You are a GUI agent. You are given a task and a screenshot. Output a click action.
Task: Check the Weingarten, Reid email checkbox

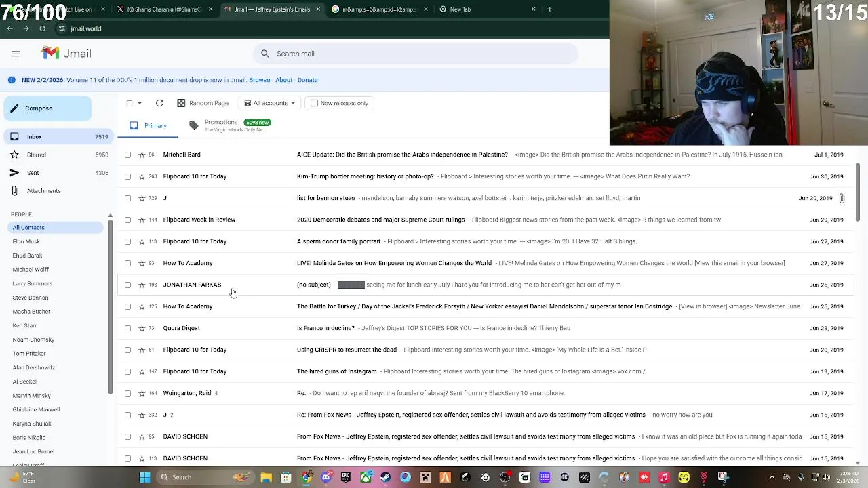pos(127,393)
